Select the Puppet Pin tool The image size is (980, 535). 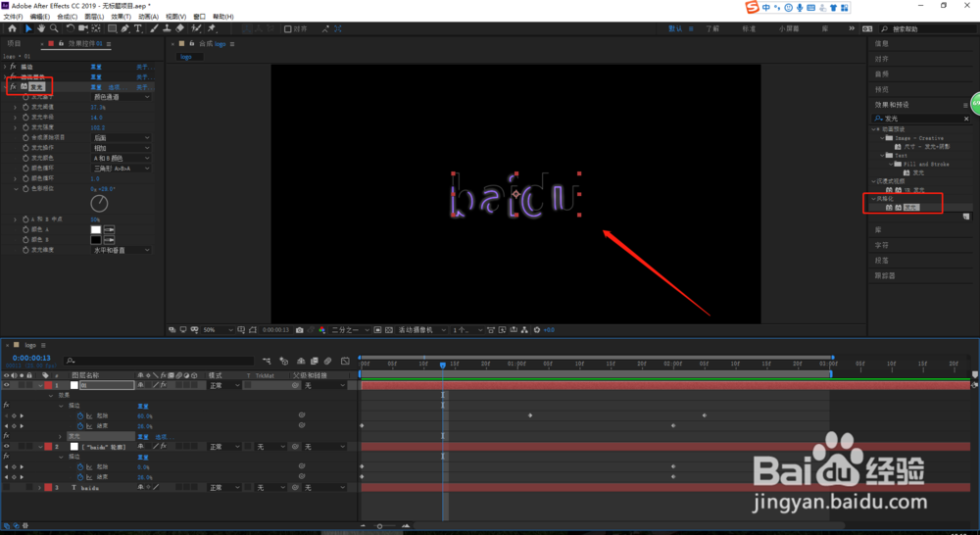pyautogui.click(x=212, y=28)
